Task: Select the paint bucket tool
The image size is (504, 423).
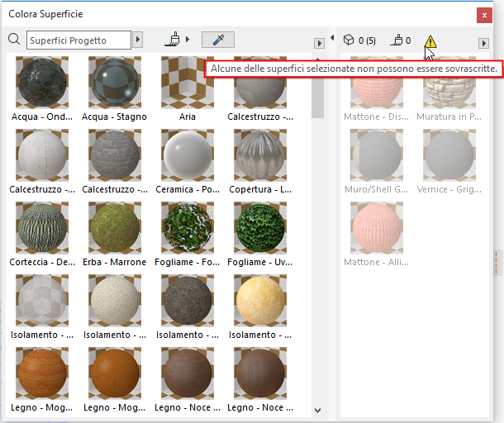Action: (174, 40)
